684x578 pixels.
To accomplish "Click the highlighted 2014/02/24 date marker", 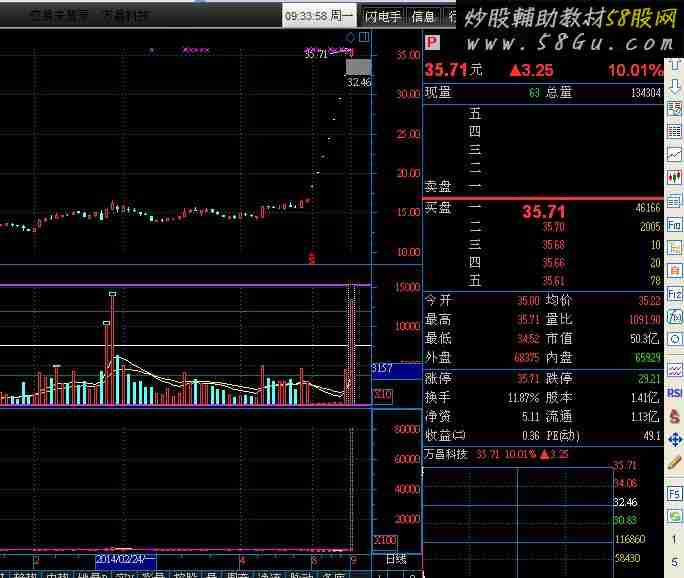I will tap(125, 560).
